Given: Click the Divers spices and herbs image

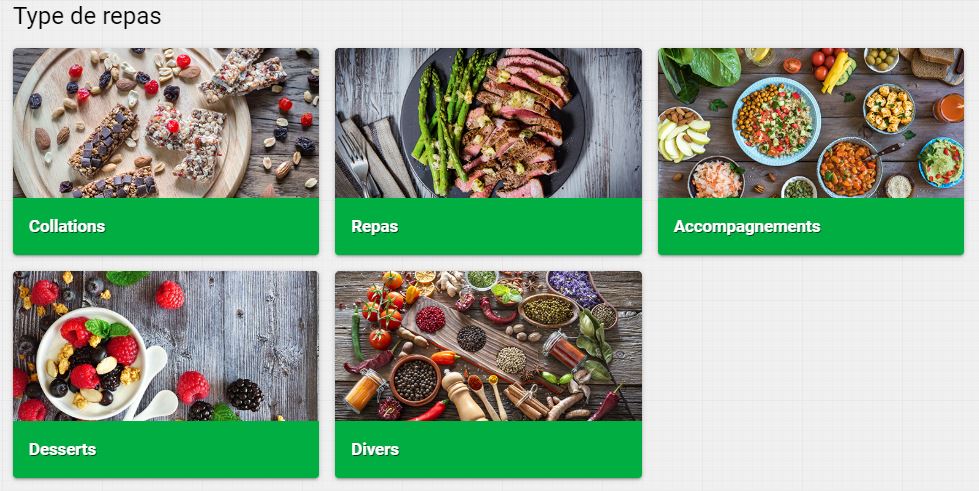Looking at the screenshot, I should (x=488, y=346).
